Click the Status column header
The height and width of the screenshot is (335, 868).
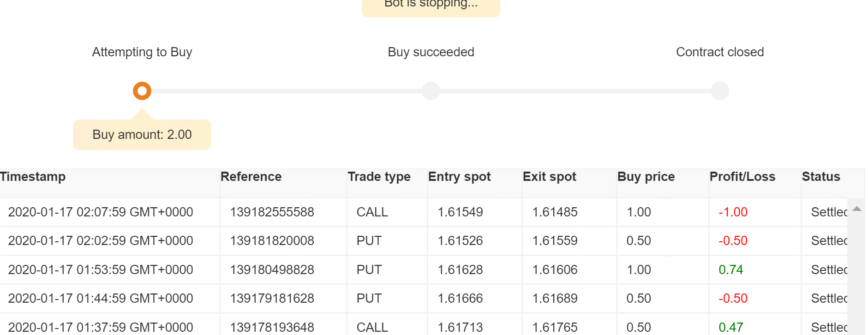click(x=820, y=176)
